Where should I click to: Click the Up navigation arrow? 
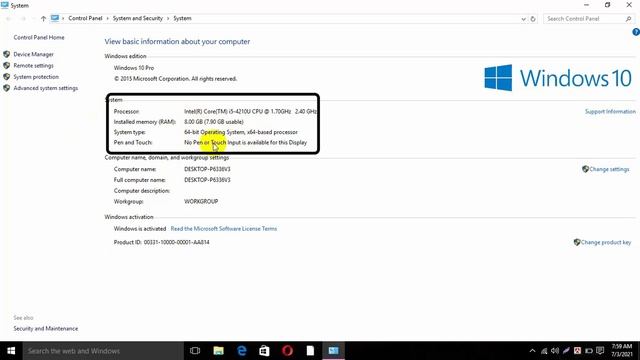(43, 18)
